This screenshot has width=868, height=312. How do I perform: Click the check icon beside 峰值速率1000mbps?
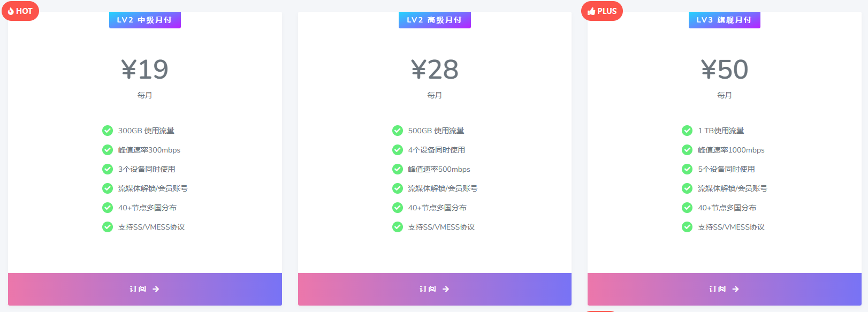tap(687, 150)
